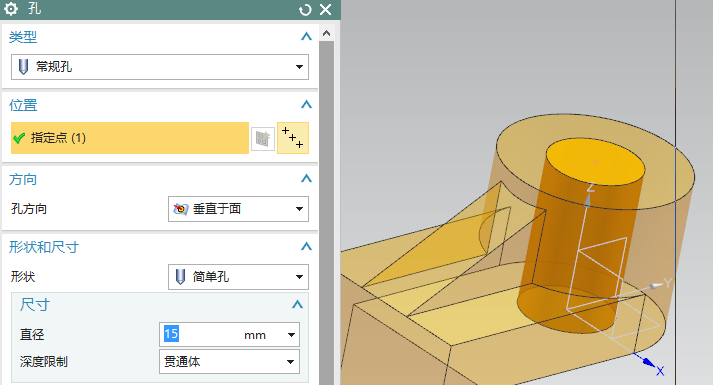Close the 孔 dialog
The image size is (713, 385).
tap(326, 10)
